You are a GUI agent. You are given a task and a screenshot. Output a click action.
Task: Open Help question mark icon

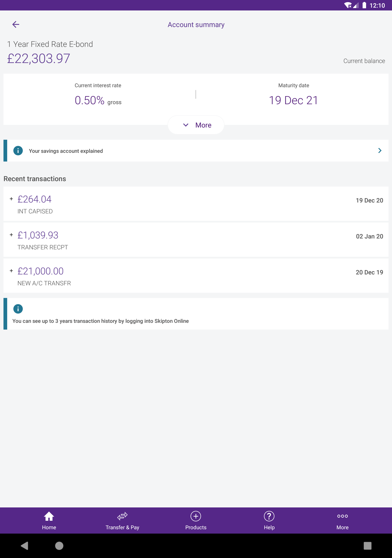(269, 516)
